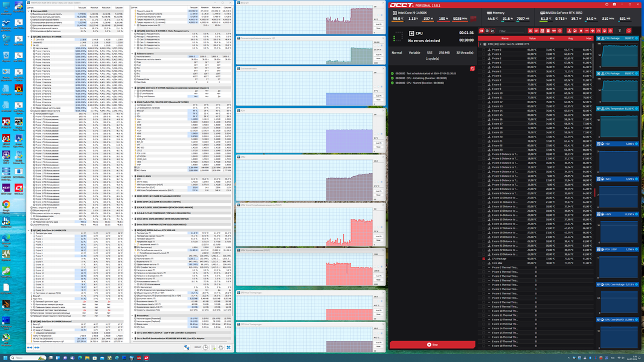Viewport: 644px width, 362px height.
Task: Open the Windows Start menu
Action: click(x=5, y=358)
